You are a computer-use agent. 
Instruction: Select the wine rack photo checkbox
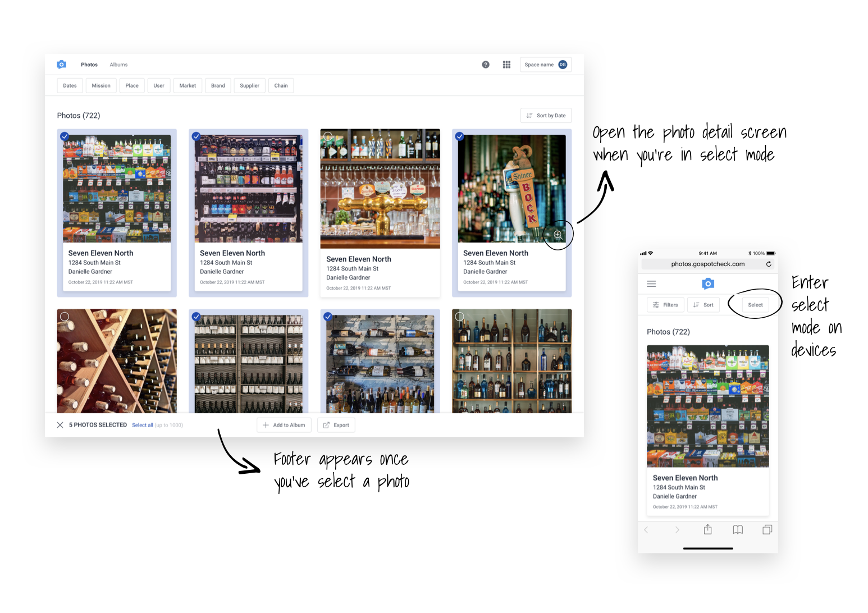pos(65,317)
